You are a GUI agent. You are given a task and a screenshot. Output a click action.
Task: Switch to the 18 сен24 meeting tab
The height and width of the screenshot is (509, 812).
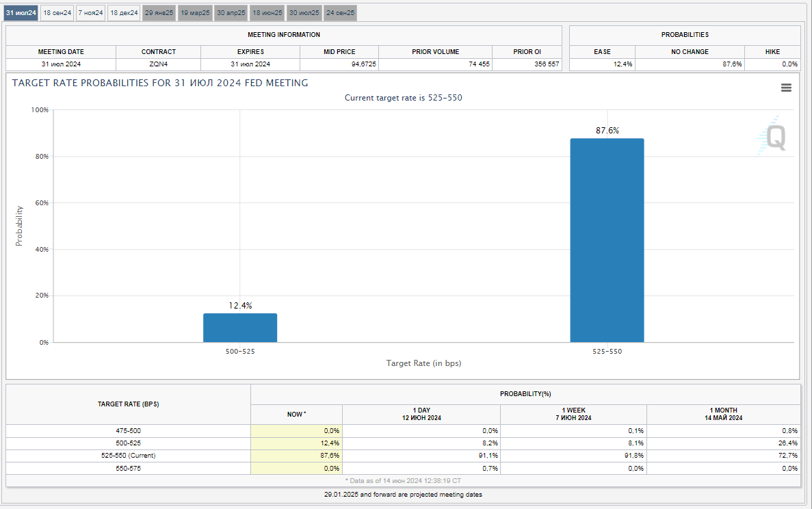[57, 13]
